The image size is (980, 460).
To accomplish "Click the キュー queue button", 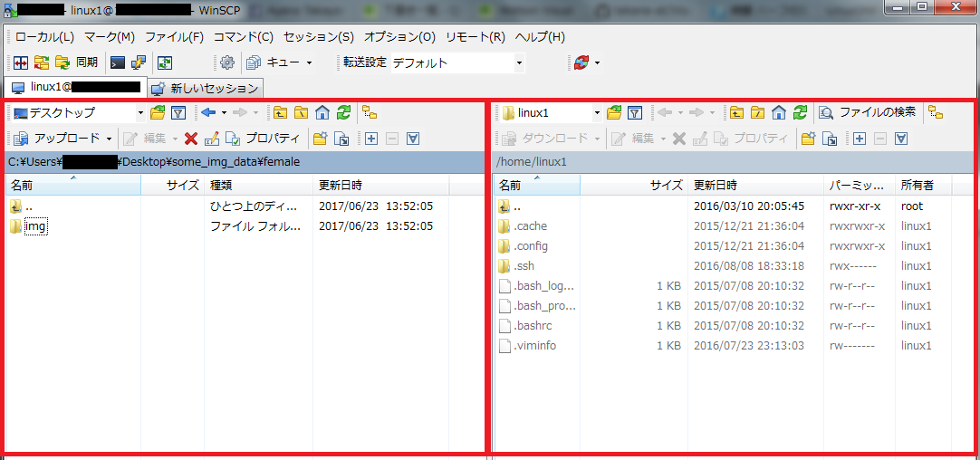I will tap(274, 62).
